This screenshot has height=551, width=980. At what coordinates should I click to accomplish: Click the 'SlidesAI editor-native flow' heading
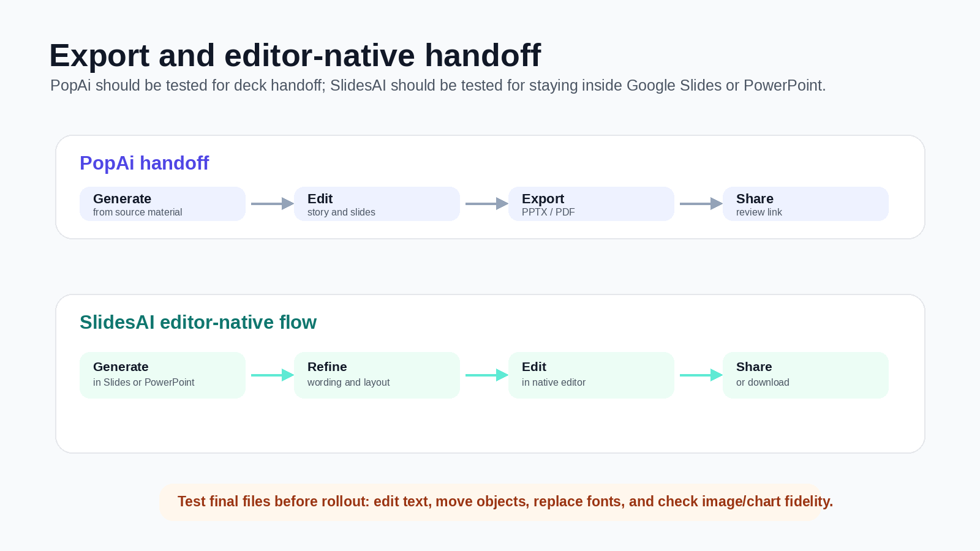[198, 322]
